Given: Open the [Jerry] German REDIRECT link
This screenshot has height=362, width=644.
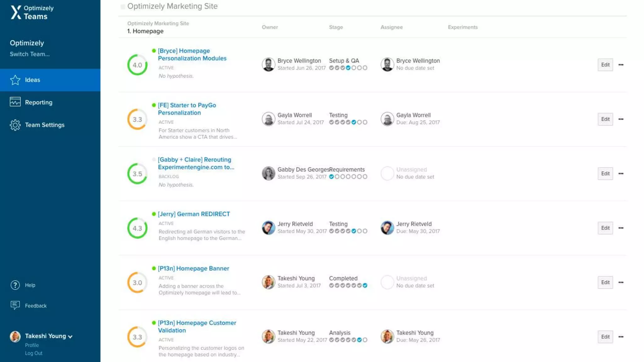Looking at the screenshot, I should coord(194,214).
